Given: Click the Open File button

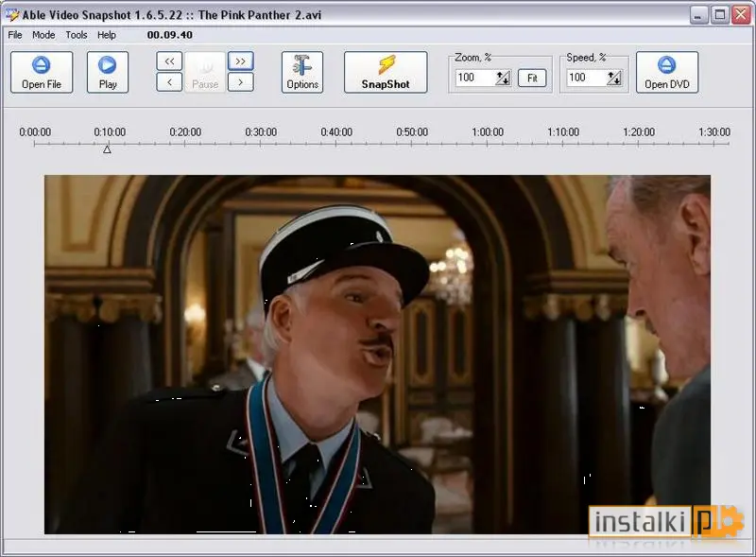Looking at the screenshot, I should (x=42, y=72).
